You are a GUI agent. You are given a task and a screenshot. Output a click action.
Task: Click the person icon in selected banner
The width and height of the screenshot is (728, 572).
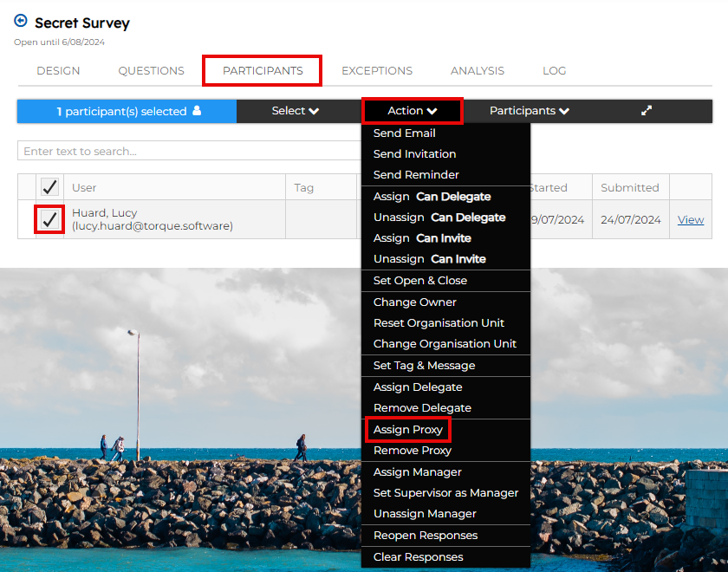click(x=197, y=111)
